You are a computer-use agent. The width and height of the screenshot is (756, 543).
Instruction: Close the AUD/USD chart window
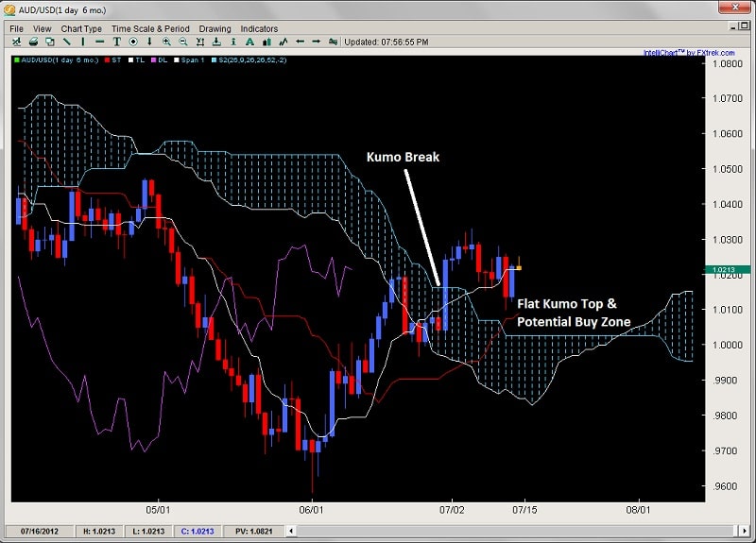tap(735, 8)
